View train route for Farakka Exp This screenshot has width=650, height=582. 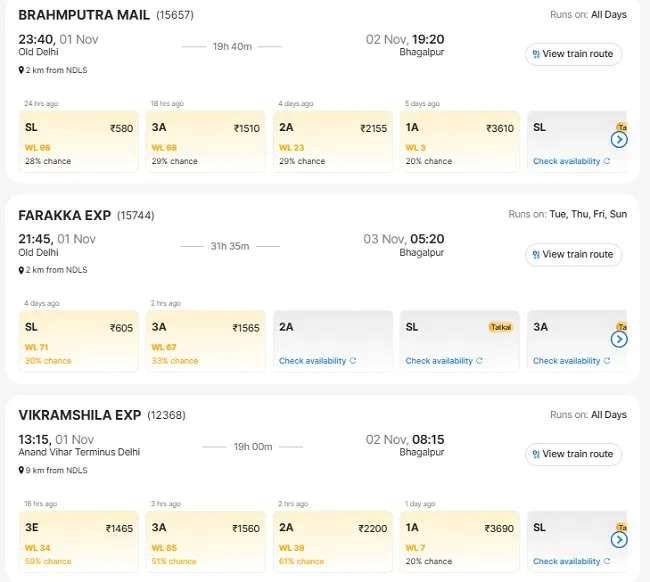point(573,254)
